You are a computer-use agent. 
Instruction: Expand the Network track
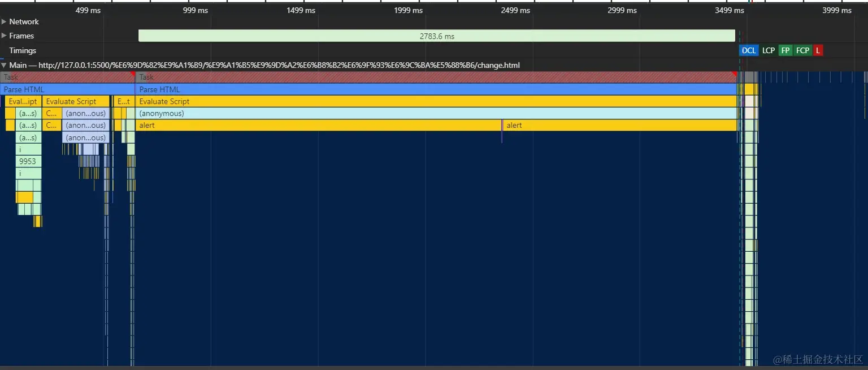(4, 21)
